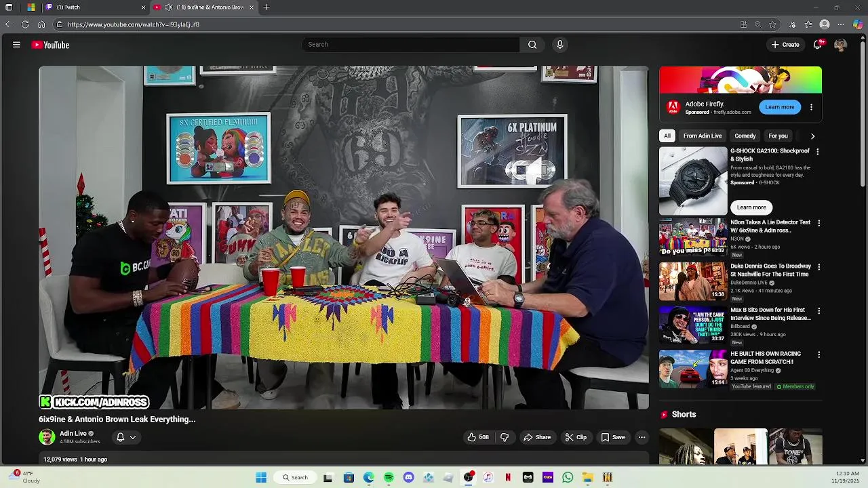Save the video to a playlist
This screenshot has width=868, height=488.
[613, 437]
